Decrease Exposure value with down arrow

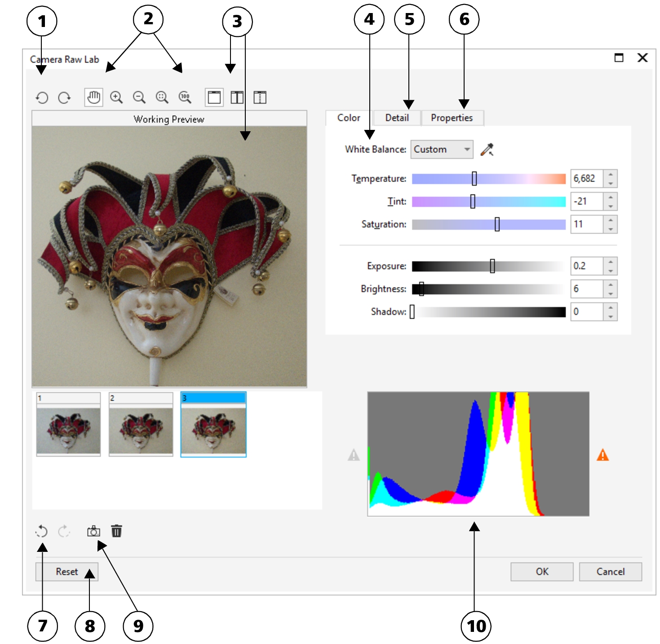pos(611,271)
